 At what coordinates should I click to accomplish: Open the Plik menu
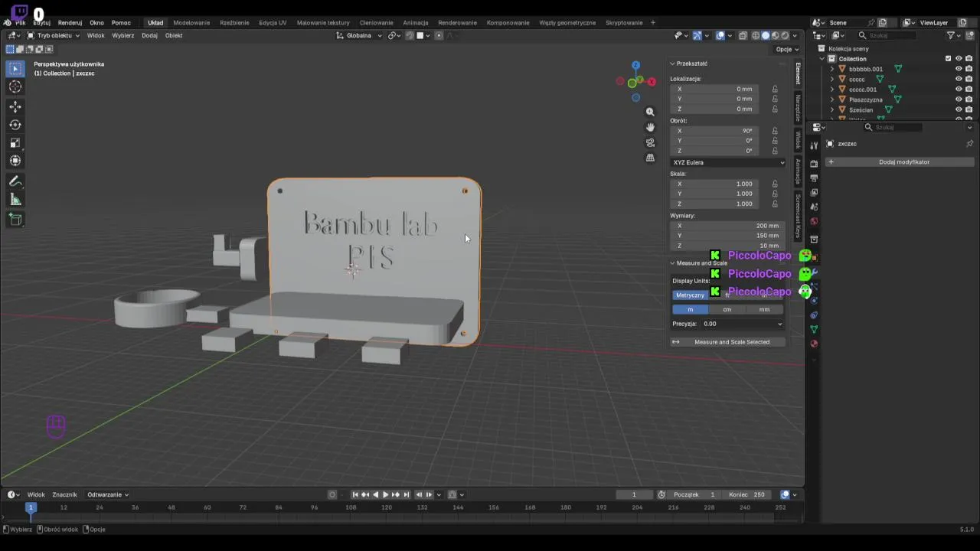pos(21,22)
